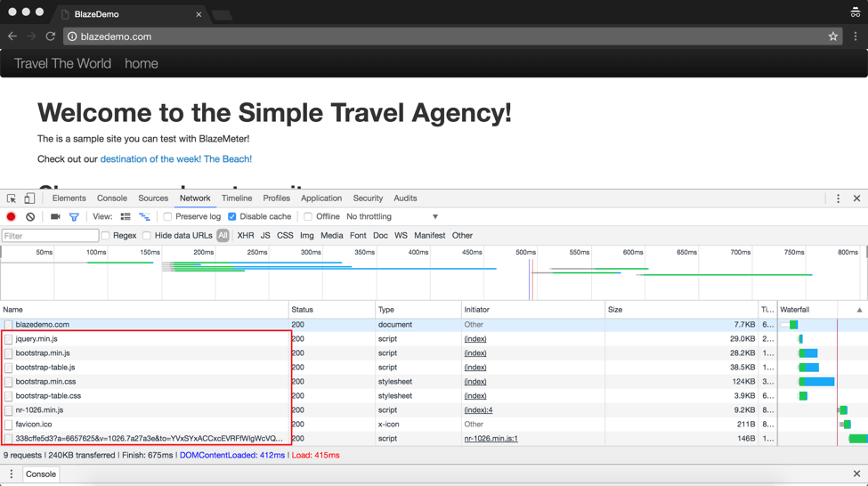The width and height of the screenshot is (868, 486).
Task: Click the site info icon in the address bar
Action: pyautogui.click(x=72, y=36)
